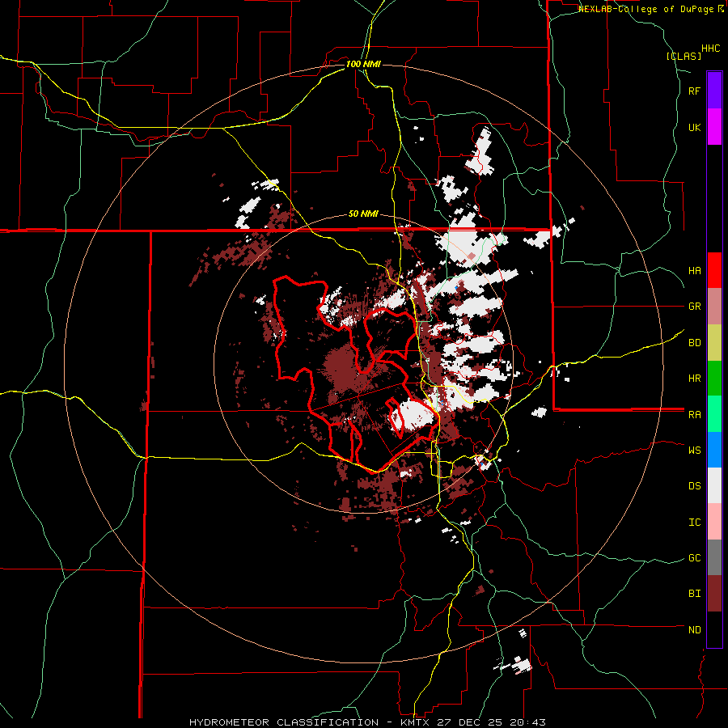Viewport: 728px width, 728px height.
Task: Click the HR green legend swatch
Action: [714, 379]
